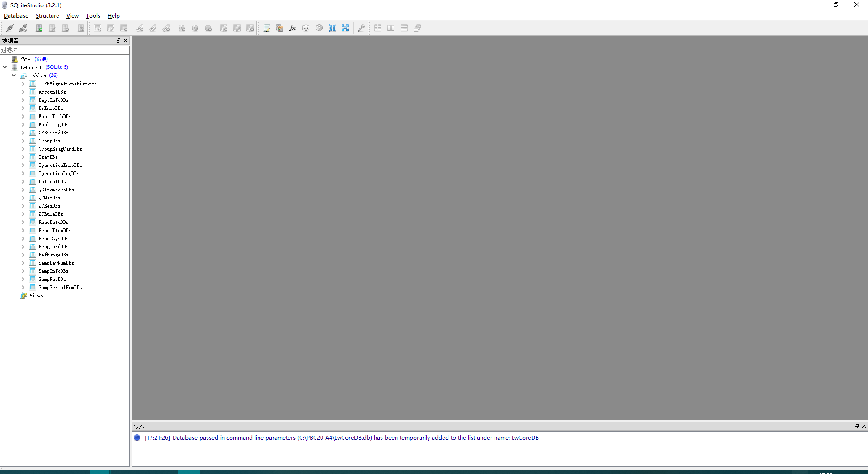This screenshot has width=868, height=474.
Task: Click the Delete table toolbar icon
Action: coord(124,28)
